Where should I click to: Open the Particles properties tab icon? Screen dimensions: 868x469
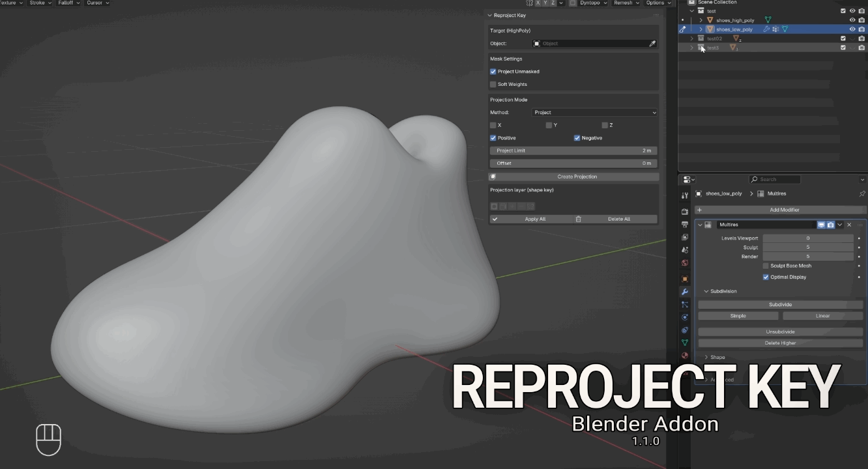[685, 304]
